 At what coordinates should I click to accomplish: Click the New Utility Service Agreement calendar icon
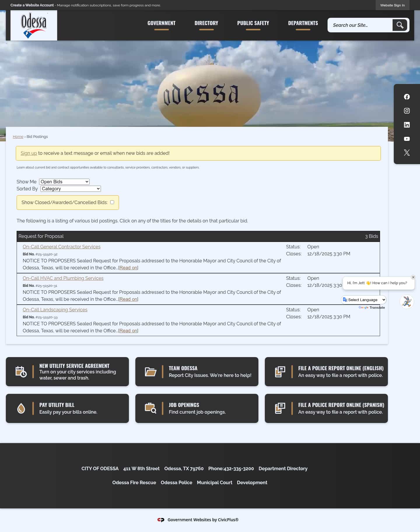click(x=21, y=372)
